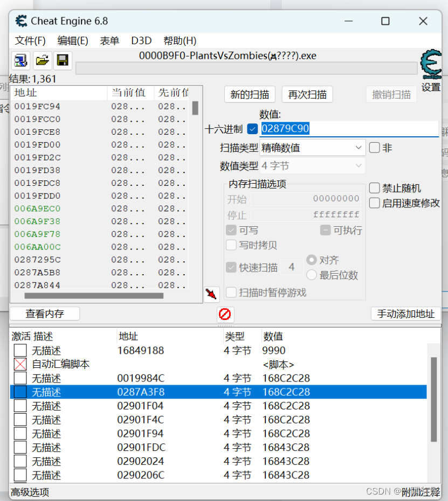Click the 查看内存 button
Viewport: 448px width, 501px height.
(45, 314)
